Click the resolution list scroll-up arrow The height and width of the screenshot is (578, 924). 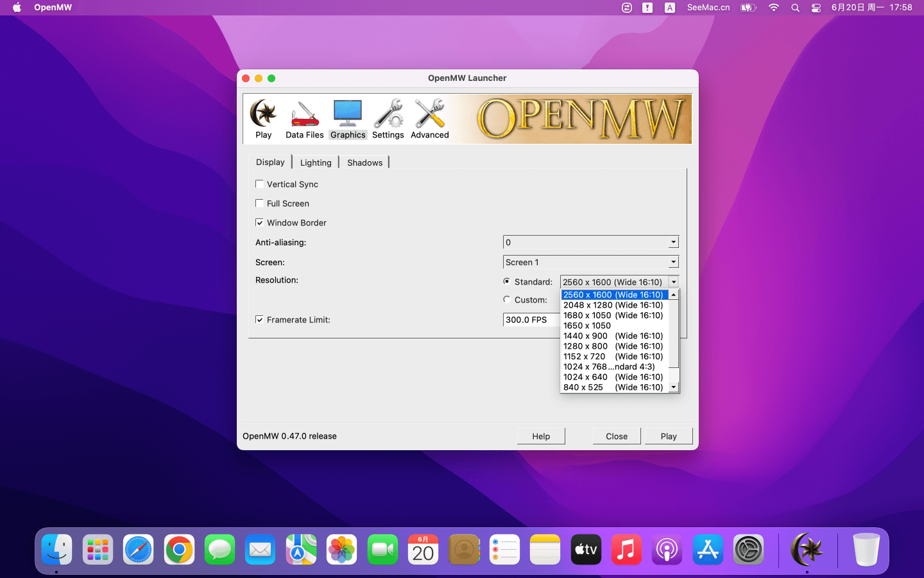(674, 295)
